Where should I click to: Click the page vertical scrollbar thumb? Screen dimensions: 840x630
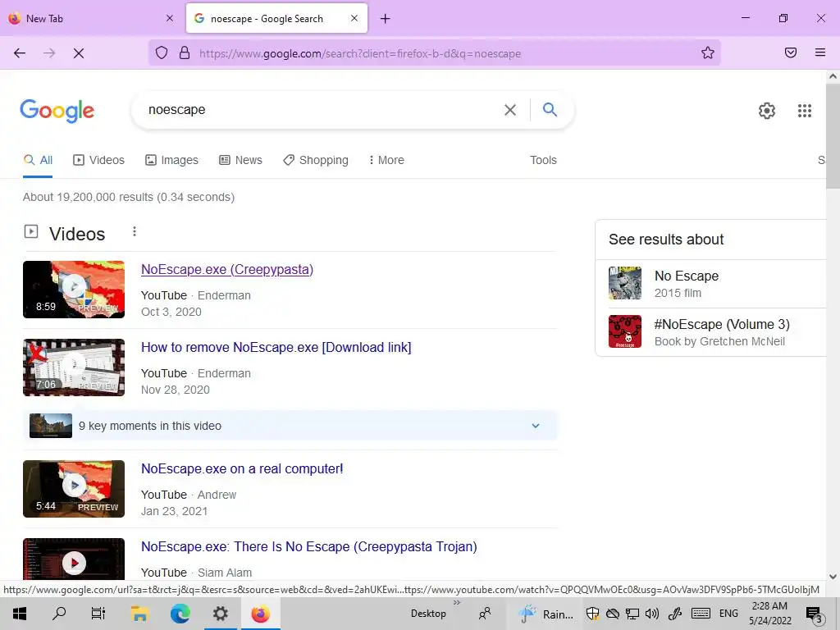[x=833, y=135]
